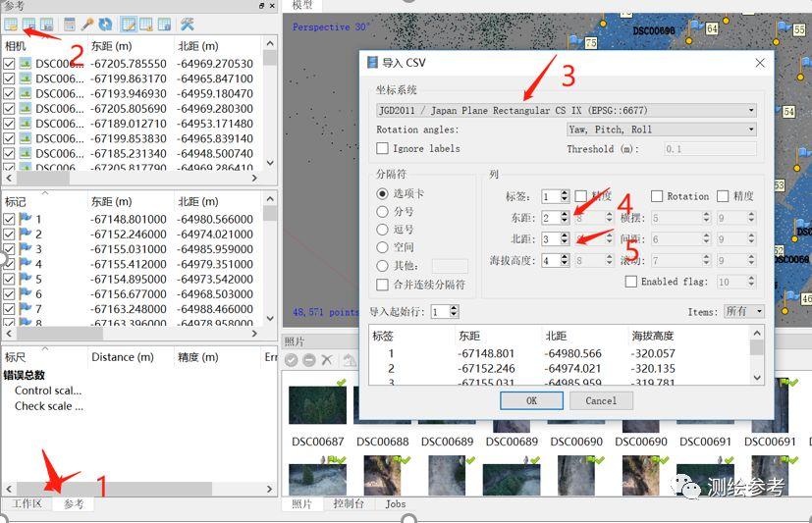The image size is (812, 523).
Task: Click the Update transform refresh icon
Action: coord(105,25)
